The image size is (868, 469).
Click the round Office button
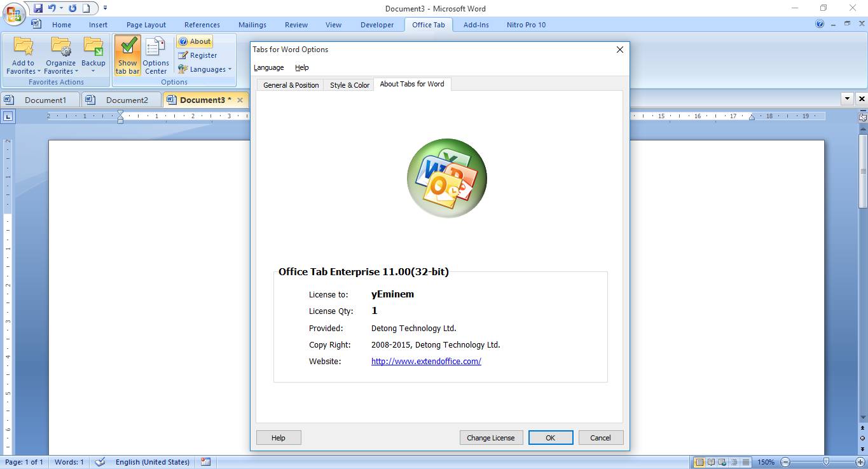point(14,13)
